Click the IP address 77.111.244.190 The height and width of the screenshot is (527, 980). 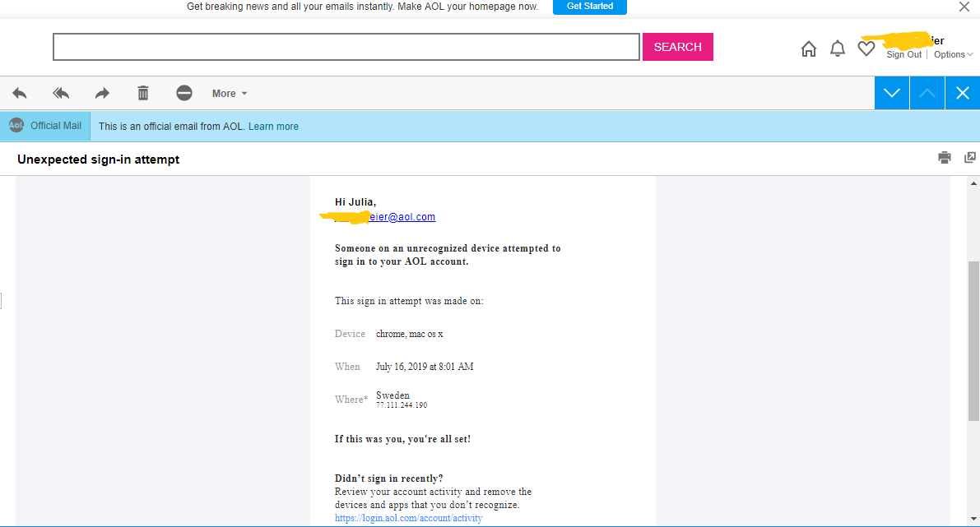coord(402,405)
